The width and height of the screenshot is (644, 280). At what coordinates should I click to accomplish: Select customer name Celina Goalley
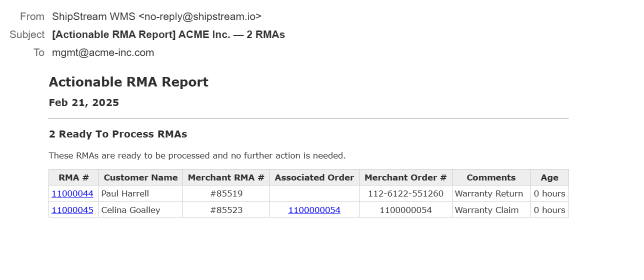(x=130, y=210)
